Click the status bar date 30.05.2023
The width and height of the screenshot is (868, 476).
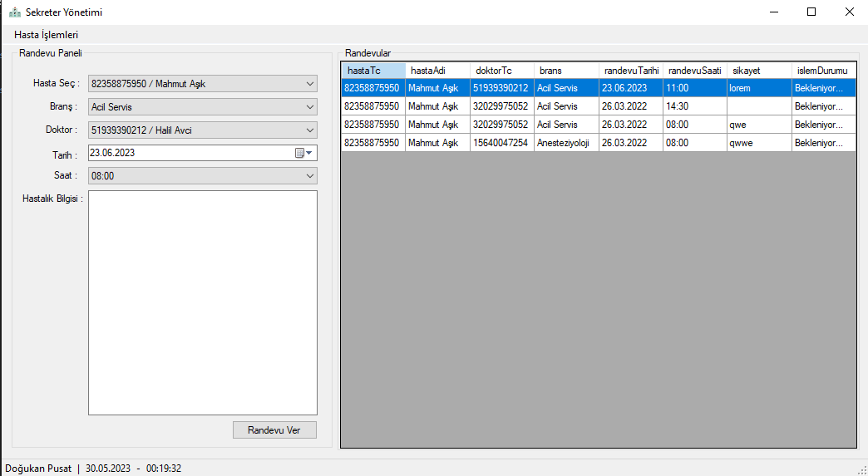pos(108,469)
